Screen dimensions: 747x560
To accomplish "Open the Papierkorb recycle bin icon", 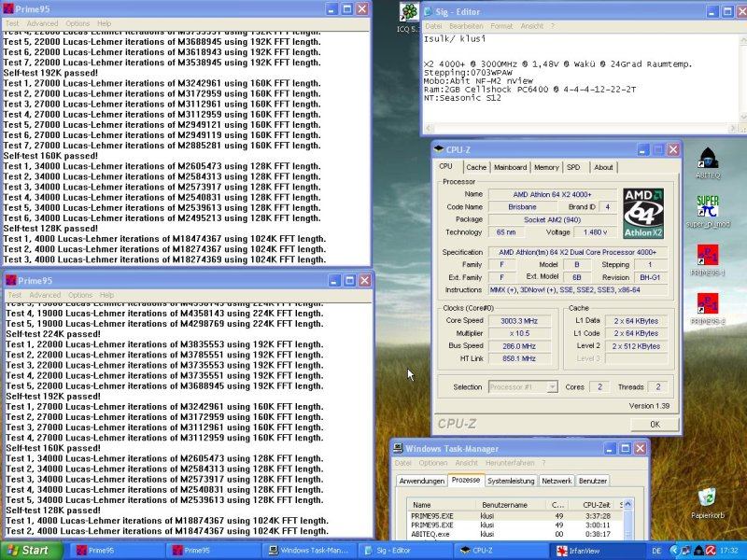I will (708, 498).
